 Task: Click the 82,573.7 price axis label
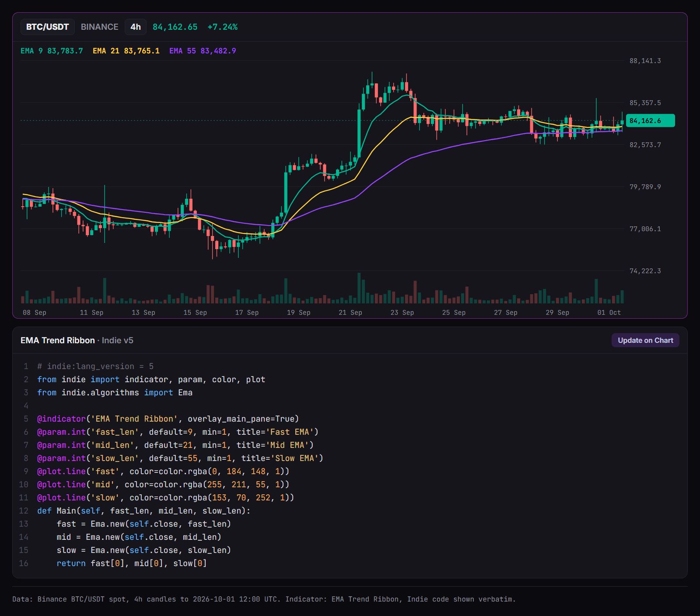coord(645,144)
